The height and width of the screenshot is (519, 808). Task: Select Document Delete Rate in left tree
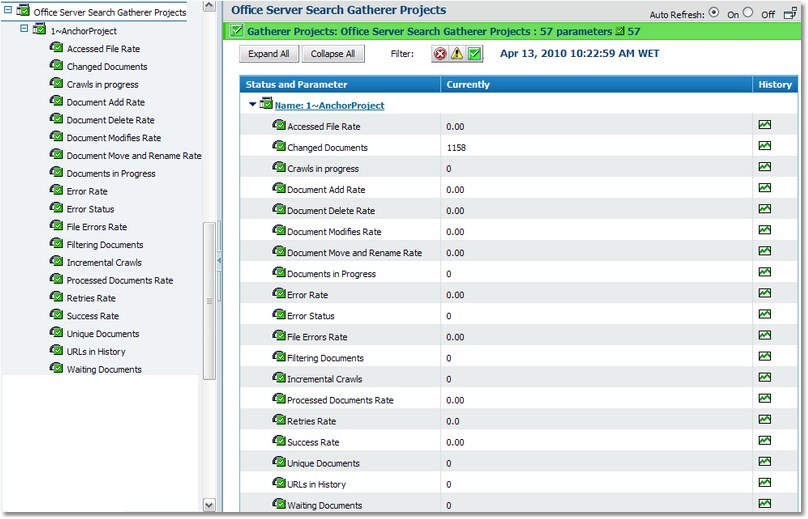coord(110,120)
